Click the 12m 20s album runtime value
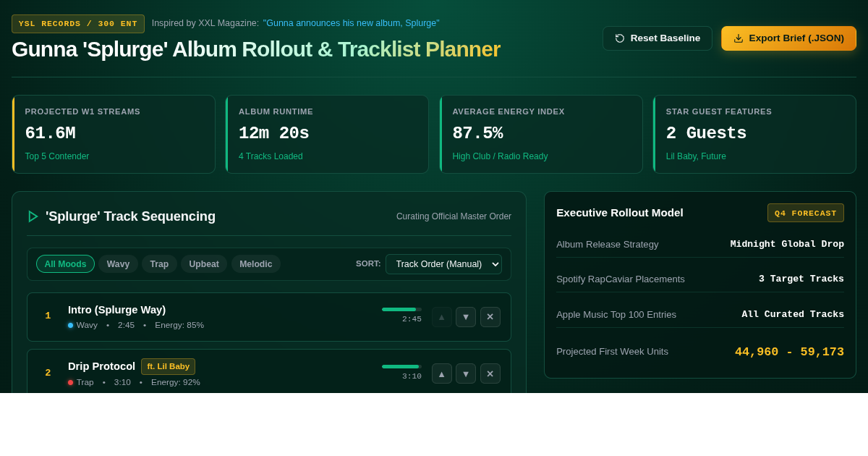The height and width of the screenshot is (456, 868). (274, 133)
